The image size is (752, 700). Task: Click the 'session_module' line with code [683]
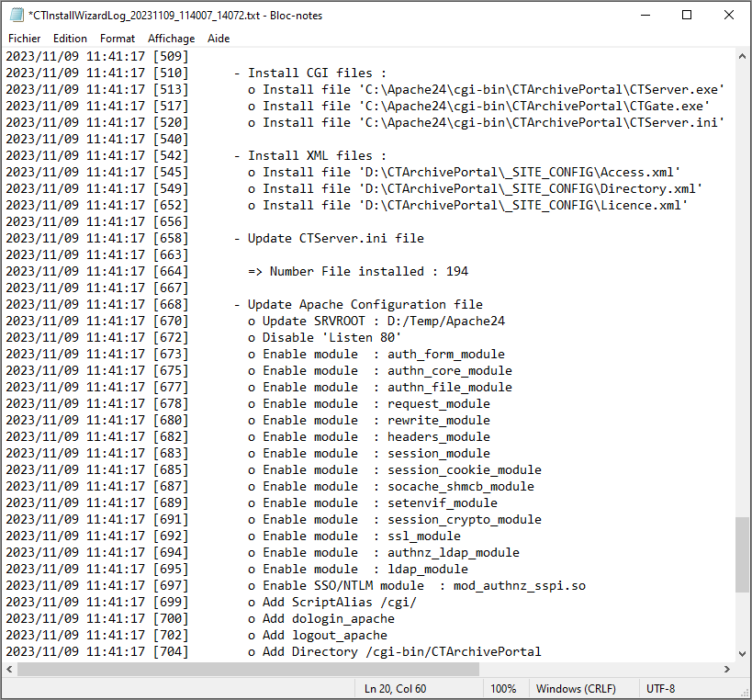[x=369, y=454]
